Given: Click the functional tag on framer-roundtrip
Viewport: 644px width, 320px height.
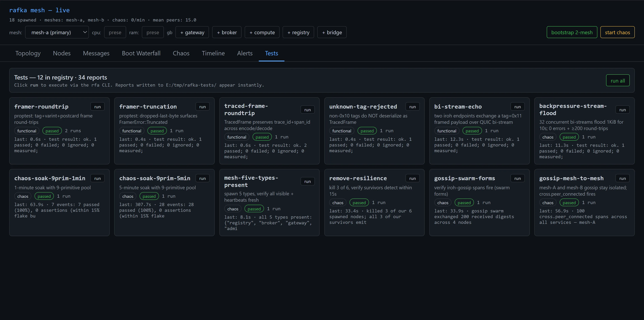Looking at the screenshot, I should pyautogui.click(x=27, y=131).
